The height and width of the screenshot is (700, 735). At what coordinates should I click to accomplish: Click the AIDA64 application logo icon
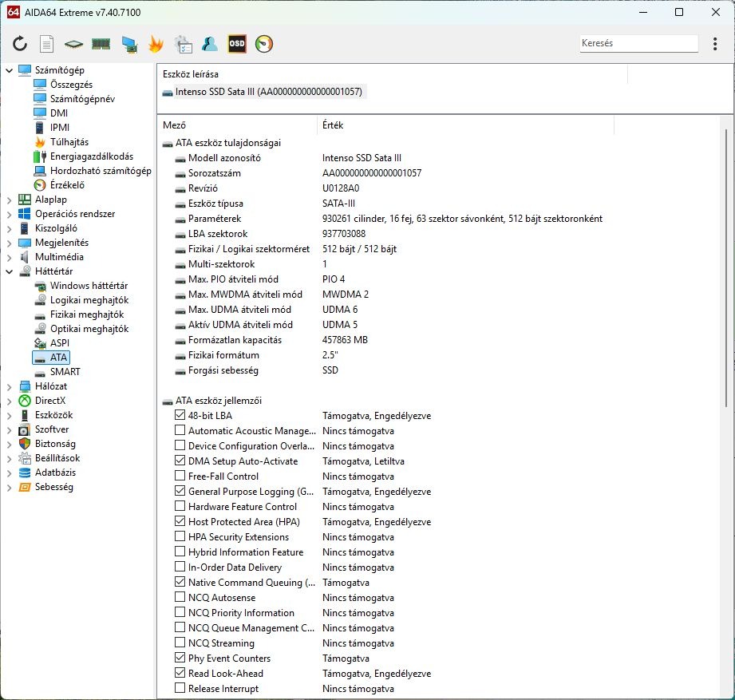(13, 12)
